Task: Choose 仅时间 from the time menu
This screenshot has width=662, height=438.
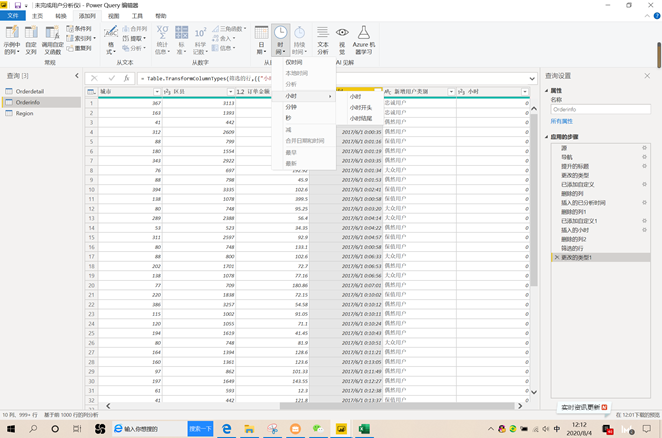Action: (294, 62)
